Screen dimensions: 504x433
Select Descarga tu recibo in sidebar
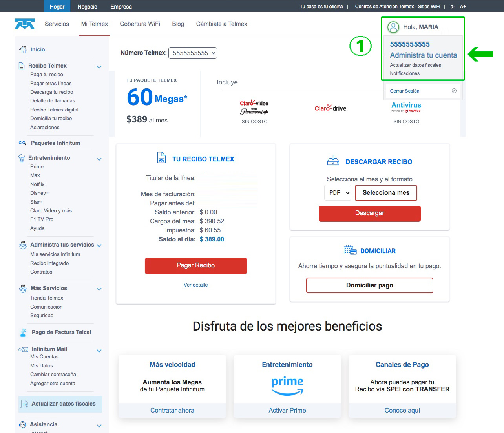click(52, 92)
